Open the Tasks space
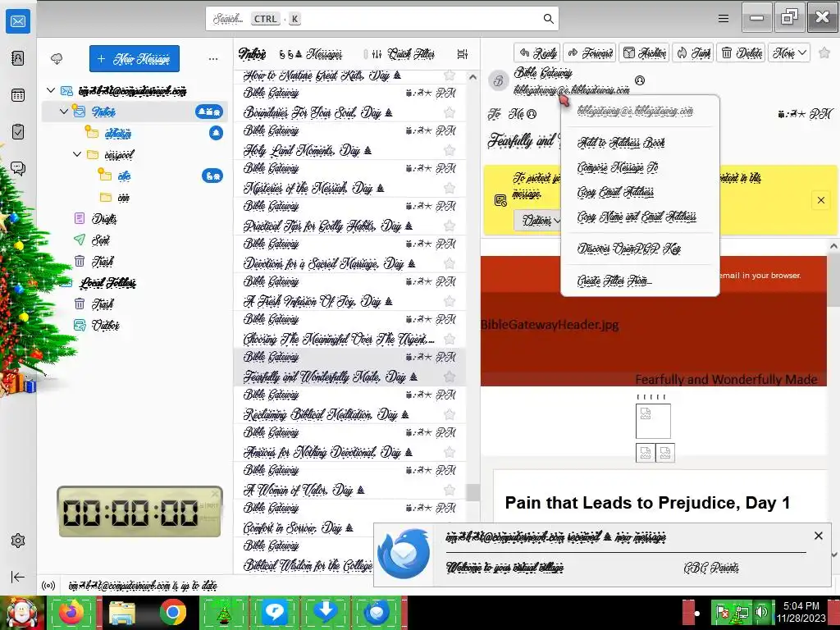 [x=18, y=132]
